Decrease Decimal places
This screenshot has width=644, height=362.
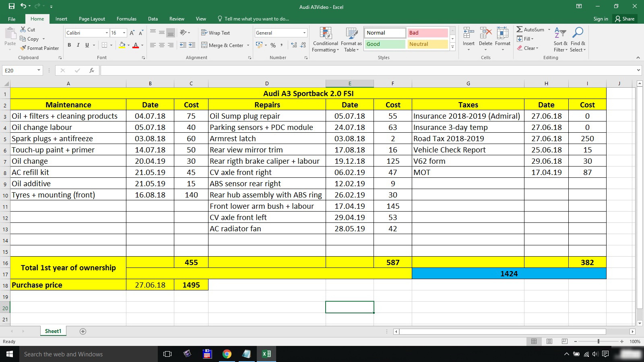click(x=303, y=45)
